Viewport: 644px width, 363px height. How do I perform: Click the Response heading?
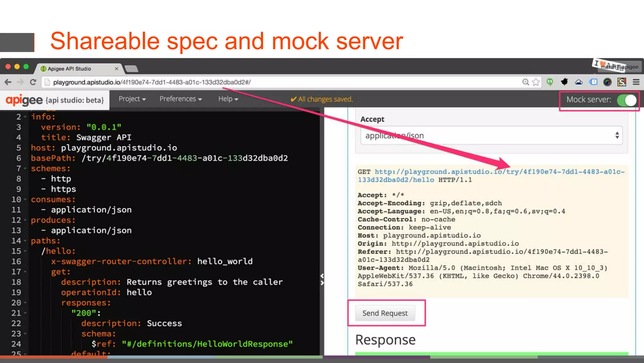point(385,340)
